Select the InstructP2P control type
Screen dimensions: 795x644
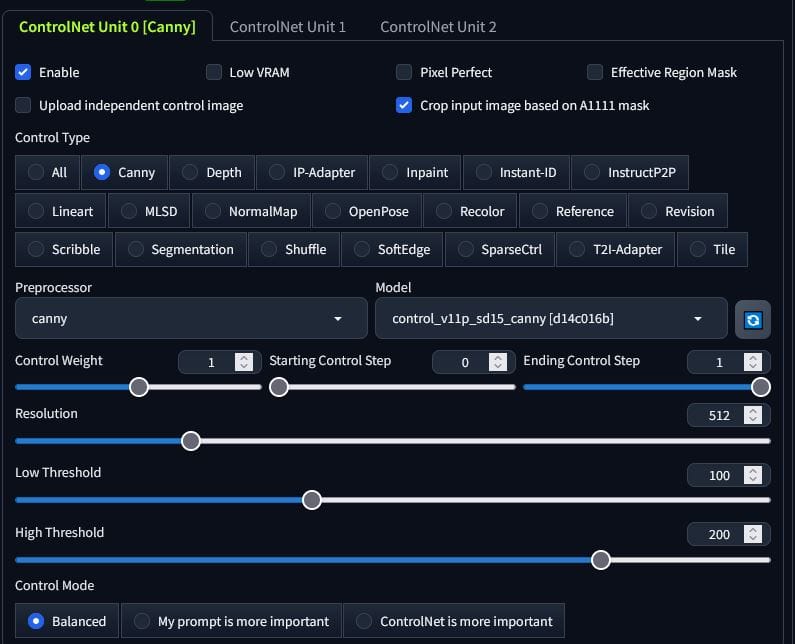pyautogui.click(x=630, y=172)
